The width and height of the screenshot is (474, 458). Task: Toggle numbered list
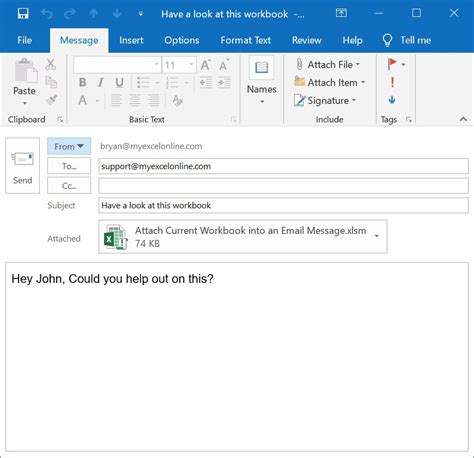172,82
